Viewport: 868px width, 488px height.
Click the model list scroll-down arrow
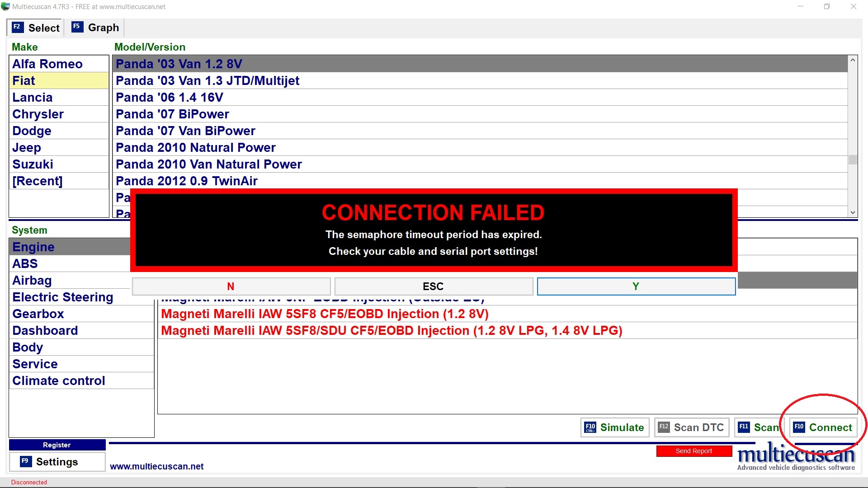[853, 212]
